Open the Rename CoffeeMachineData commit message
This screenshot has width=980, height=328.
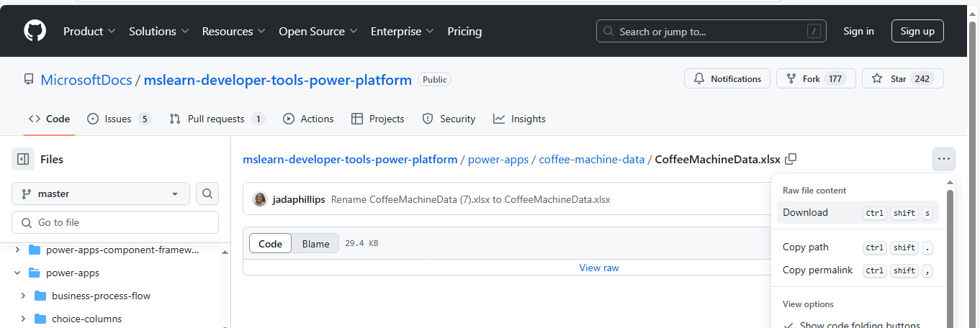pyautogui.click(x=471, y=199)
